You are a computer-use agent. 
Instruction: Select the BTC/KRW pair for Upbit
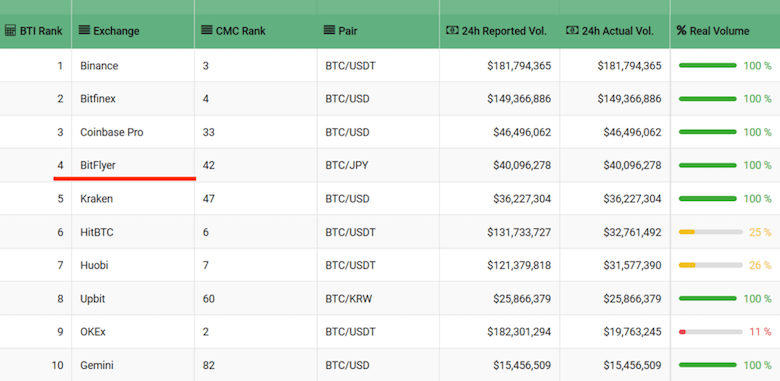[x=349, y=298]
